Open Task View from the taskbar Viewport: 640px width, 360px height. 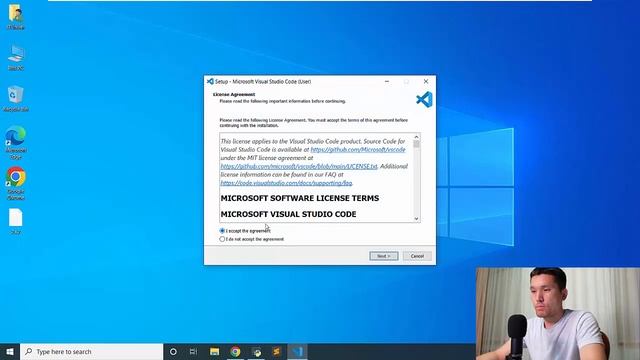click(x=193, y=351)
